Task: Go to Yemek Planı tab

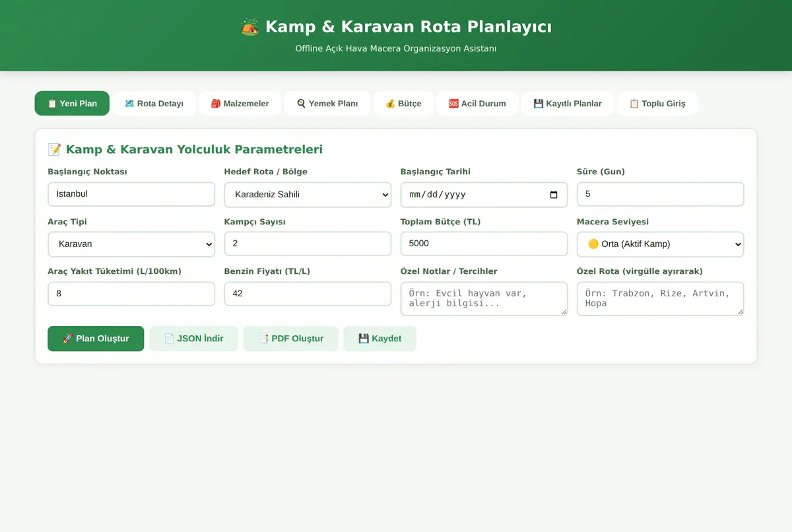Action: pyautogui.click(x=327, y=104)
